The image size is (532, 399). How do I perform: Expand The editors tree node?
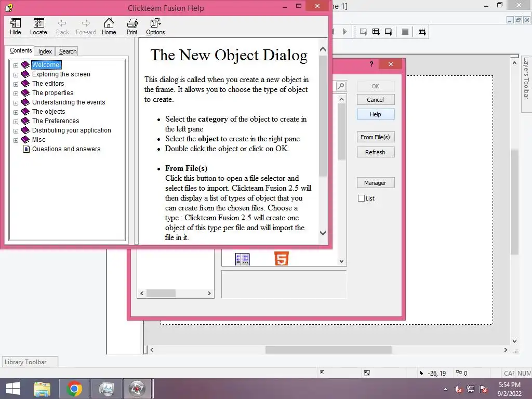[16, 84]
